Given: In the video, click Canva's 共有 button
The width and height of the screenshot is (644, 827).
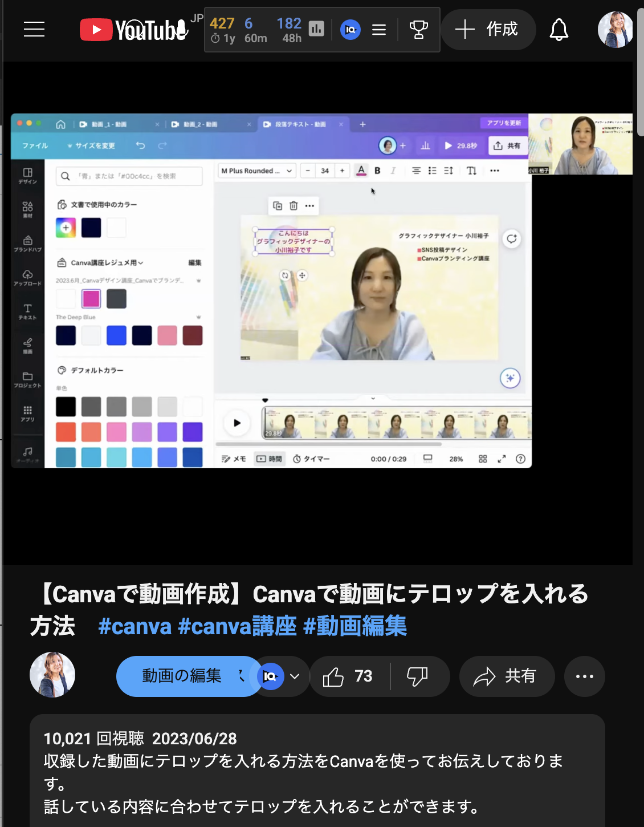Looking at the screenshot, I should tap(507, 145).
